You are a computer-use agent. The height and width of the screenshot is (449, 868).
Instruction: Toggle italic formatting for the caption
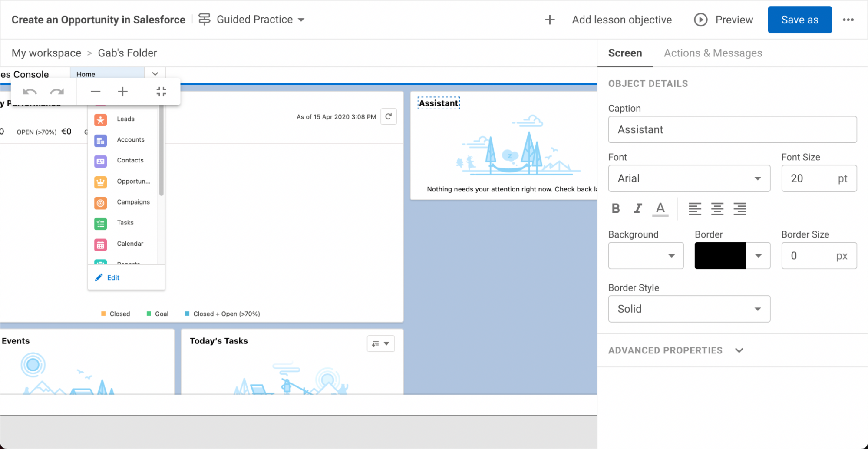pyautogui.click(x=637, y=208)
